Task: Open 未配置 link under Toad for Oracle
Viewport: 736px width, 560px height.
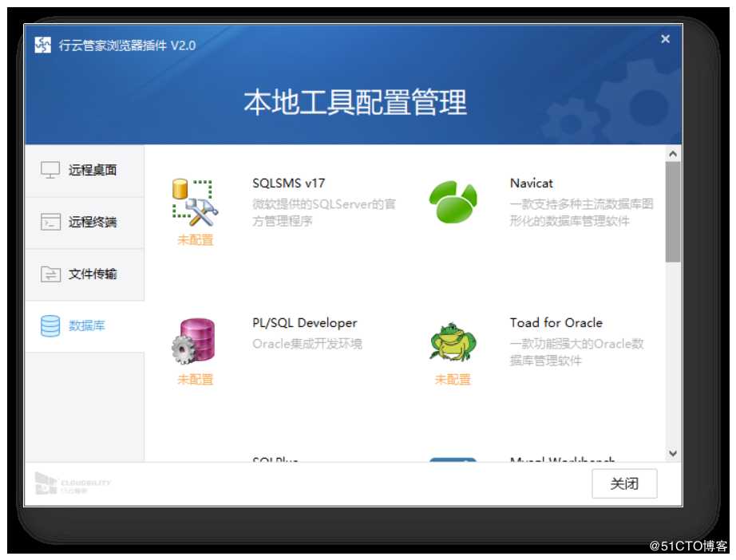Action: point(452,381)
